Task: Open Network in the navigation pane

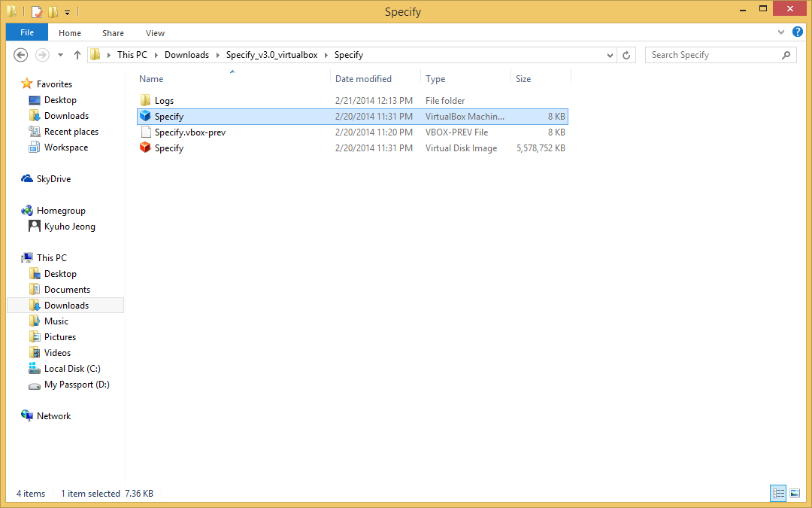Action: pyautogui.click(x=53, y=415)
